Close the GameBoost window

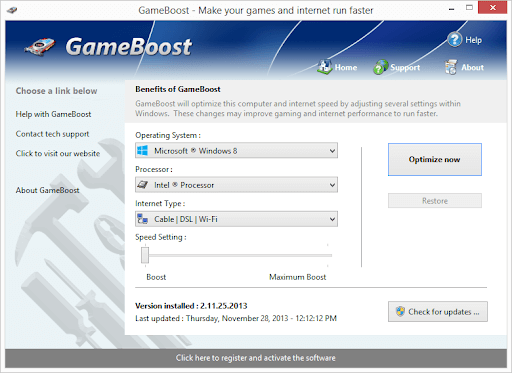coord(492,8)
